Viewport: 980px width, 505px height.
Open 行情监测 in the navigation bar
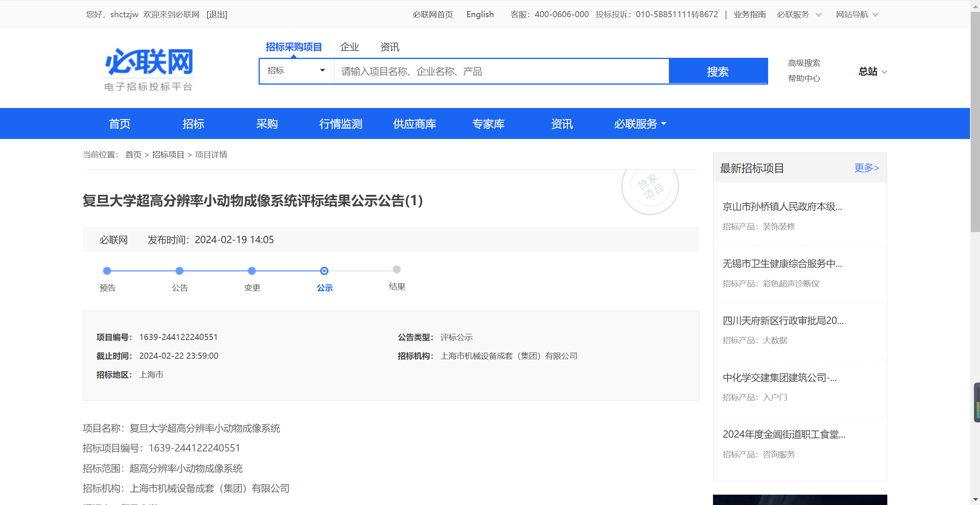[341, 124]
